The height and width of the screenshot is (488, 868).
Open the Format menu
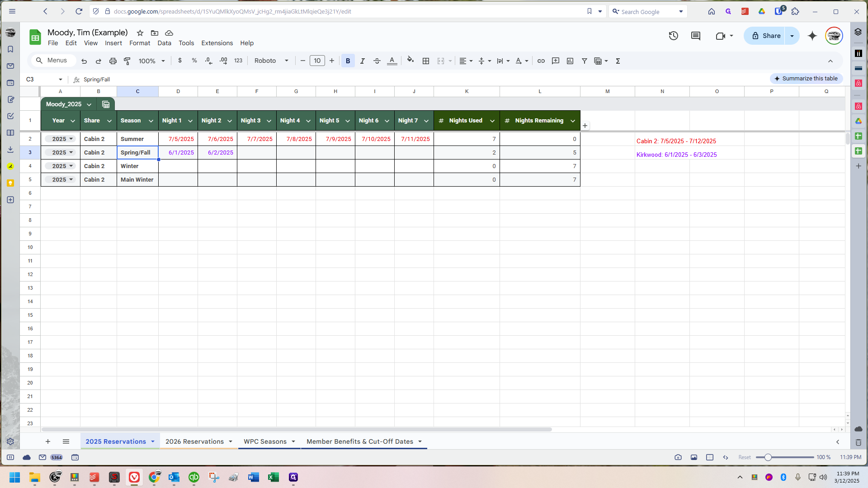(140, 43)
